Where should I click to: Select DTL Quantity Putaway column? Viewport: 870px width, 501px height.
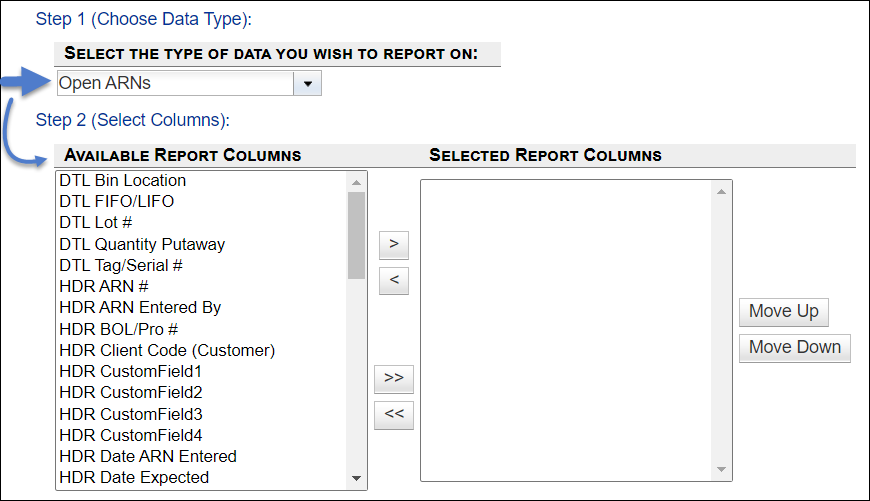point(142,244)
